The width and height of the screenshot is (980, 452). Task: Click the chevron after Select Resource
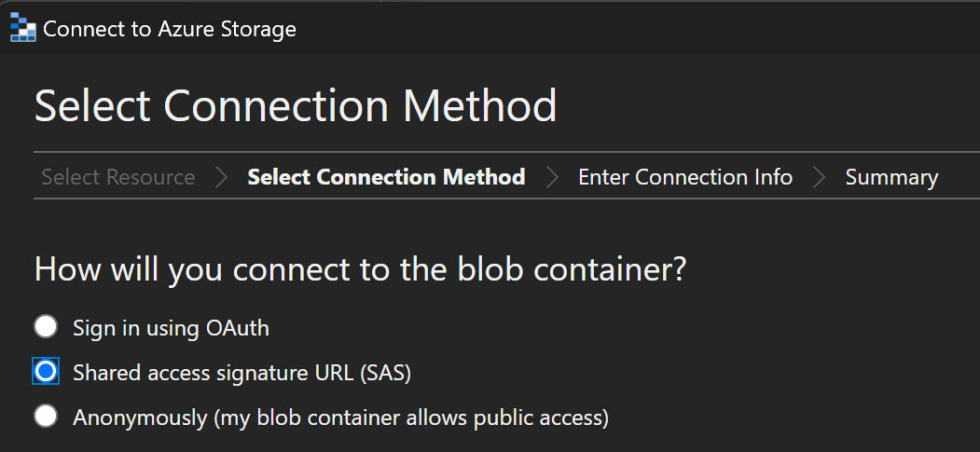point(221,177)
